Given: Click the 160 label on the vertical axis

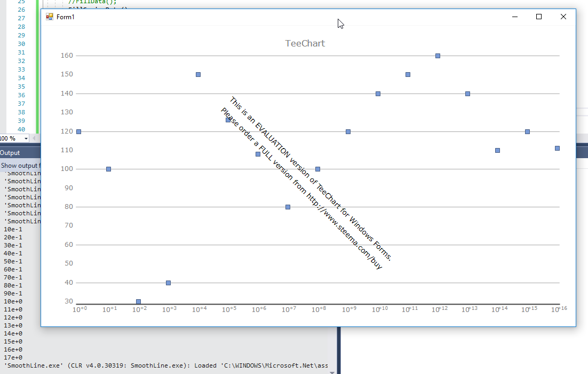Looking at the screenshot, I should pos(67,56).
